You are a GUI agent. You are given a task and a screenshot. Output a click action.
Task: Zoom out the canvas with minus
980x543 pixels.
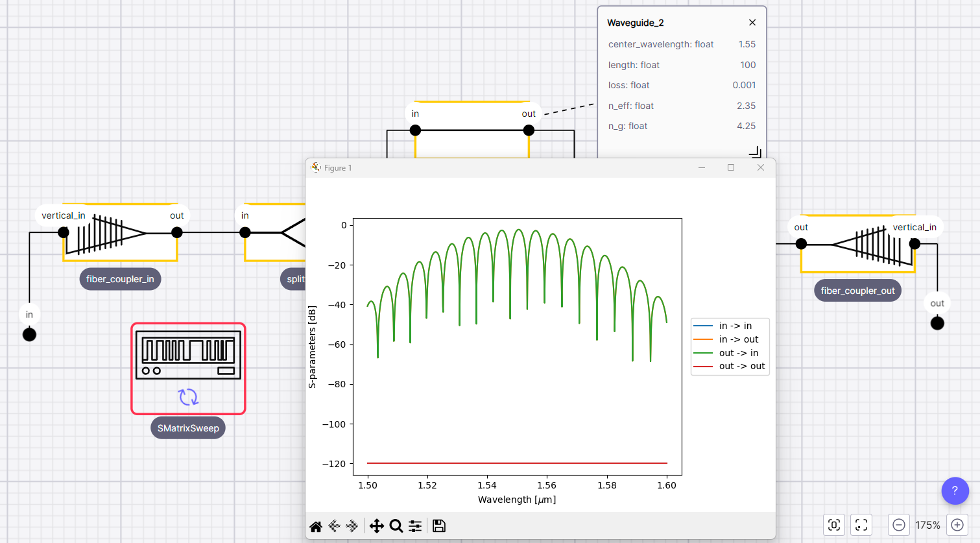(899, 525)
